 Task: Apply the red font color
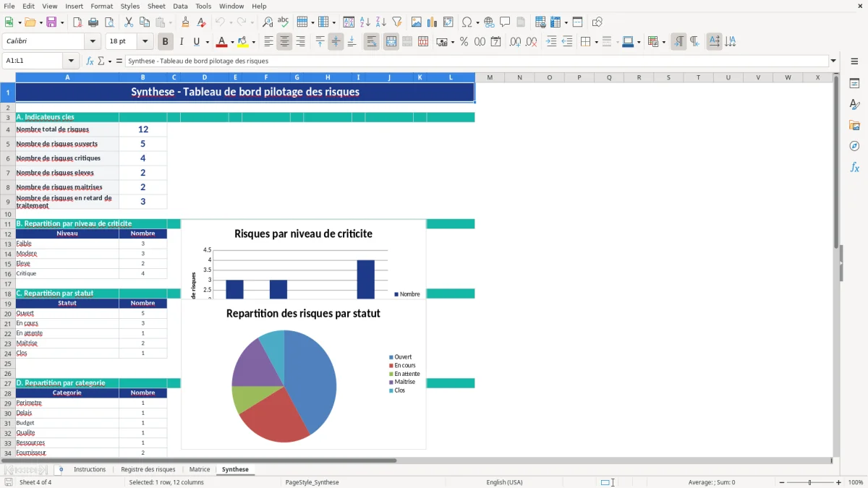click(222, 42)
